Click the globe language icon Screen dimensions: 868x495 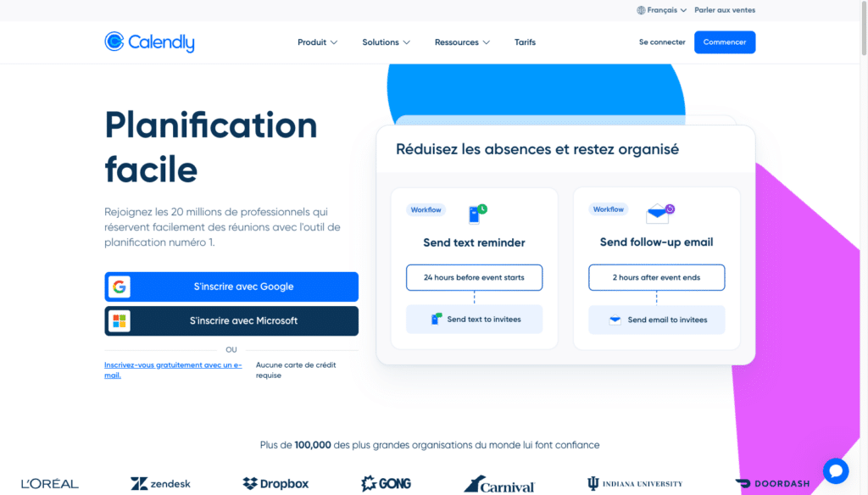[641, 10]
